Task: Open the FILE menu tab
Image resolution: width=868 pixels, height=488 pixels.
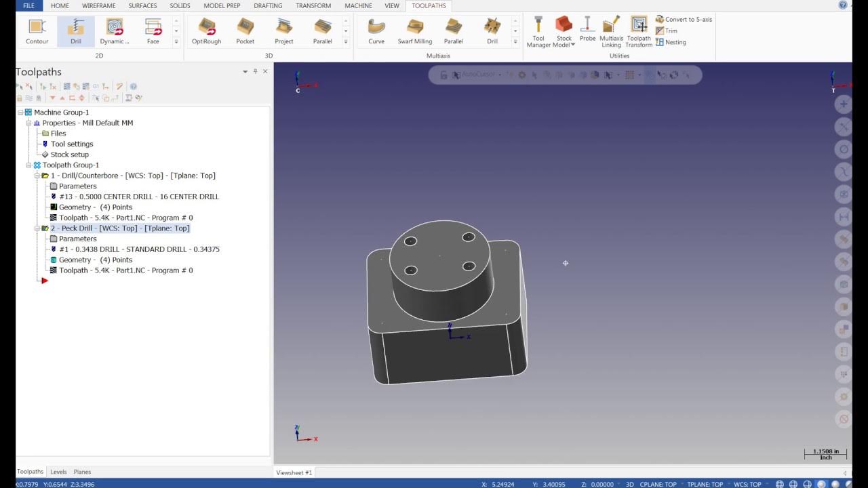Action: [28, 5]
